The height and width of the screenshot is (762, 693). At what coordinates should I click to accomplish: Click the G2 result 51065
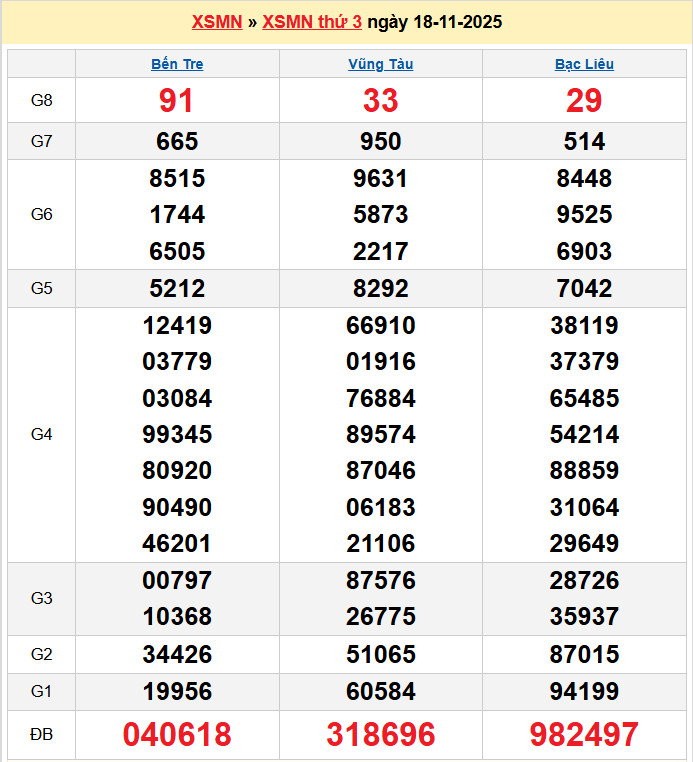[380, 655]
